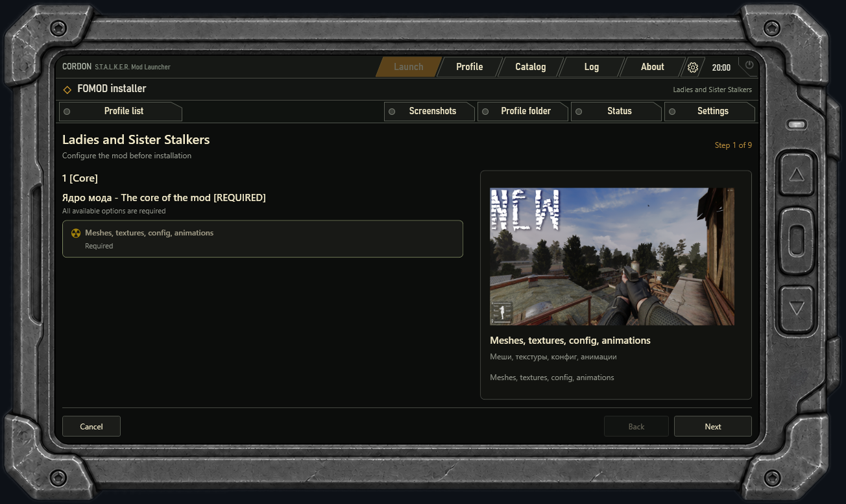Click the FOMOD installer diamond icon

(x=67, y=90)
